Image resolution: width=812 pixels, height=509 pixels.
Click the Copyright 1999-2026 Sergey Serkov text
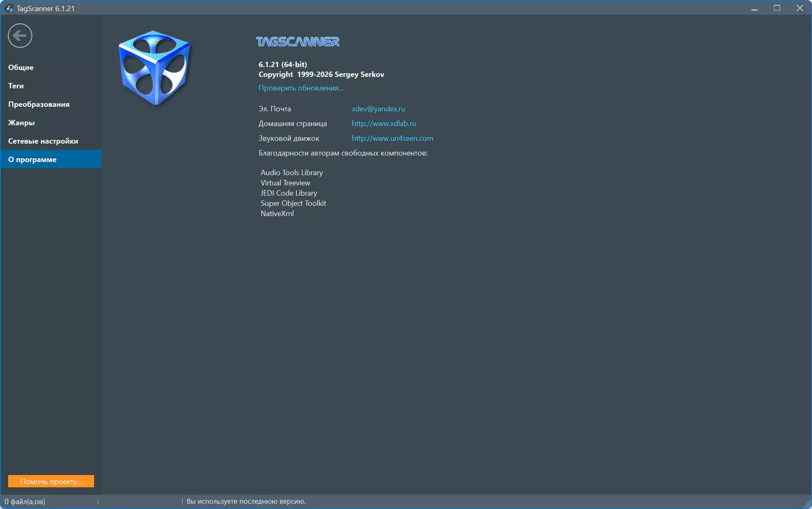[x=321, y=74]
